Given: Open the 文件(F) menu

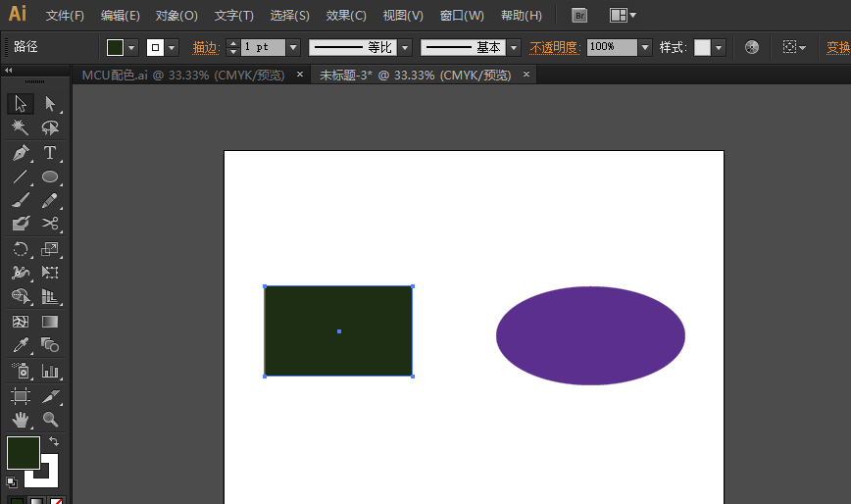Looking at the screenshot, I should (x=65, y=16).
